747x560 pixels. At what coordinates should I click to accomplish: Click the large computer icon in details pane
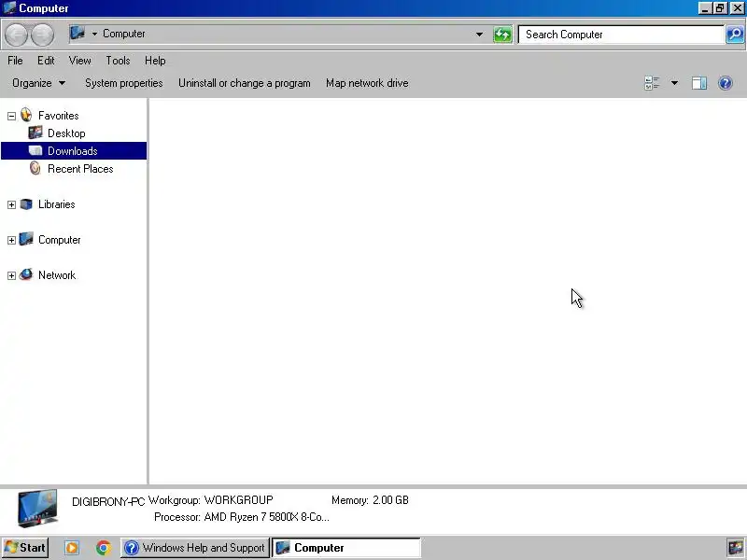pyautogui.click(x=37, y=508)
